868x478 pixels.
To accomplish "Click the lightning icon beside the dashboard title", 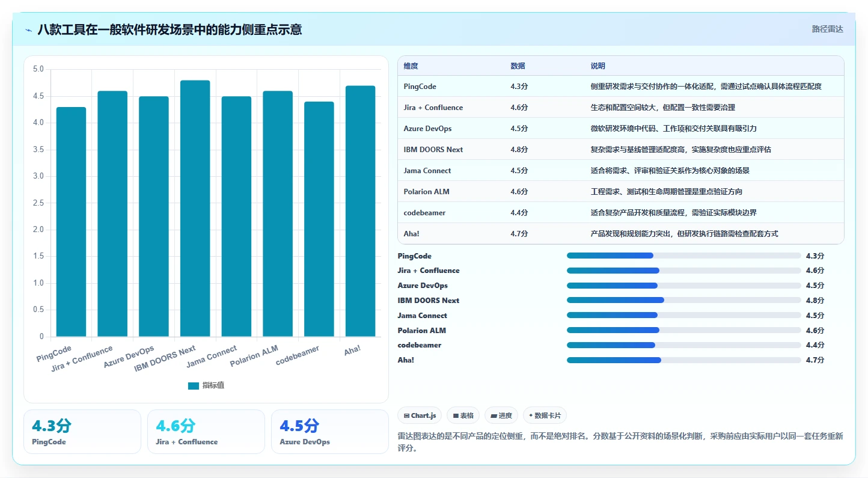I will (28, 29).
